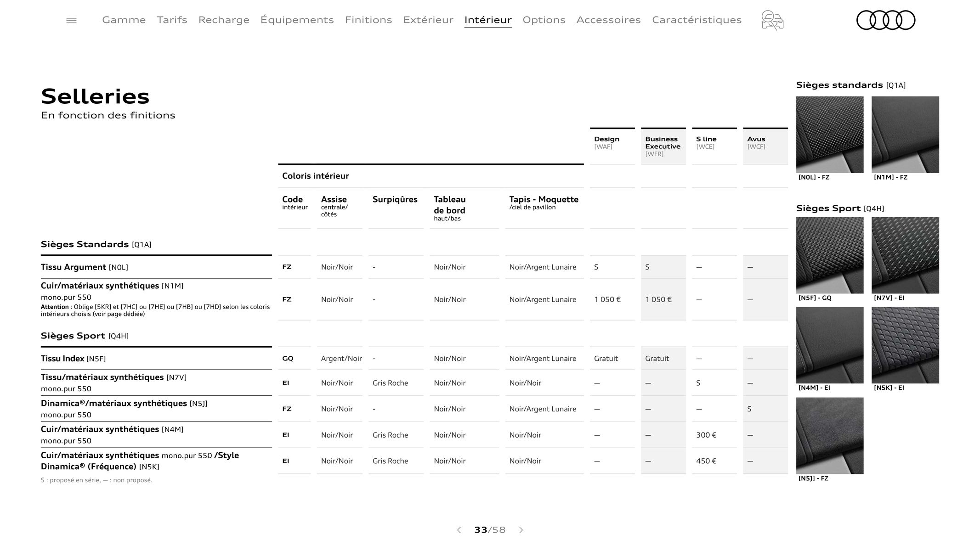Click the [N4M] - EI seat thumbnail
Screen dimensions: 980x551
coord(830,345)
